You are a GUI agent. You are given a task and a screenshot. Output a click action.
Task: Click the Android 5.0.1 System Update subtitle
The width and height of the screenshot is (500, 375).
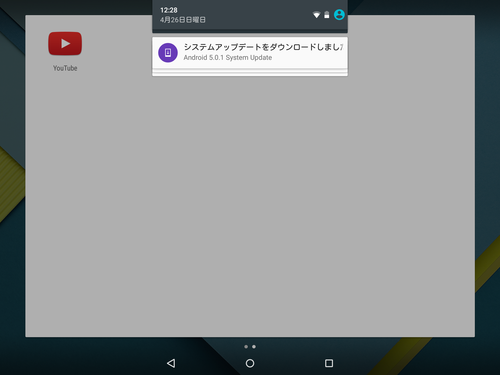point(228,58)
